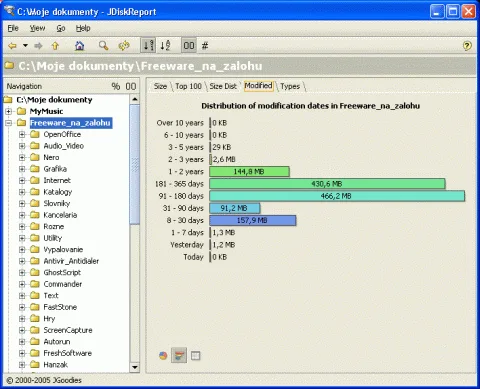This screenshot has height=389, width=480.
Task: Select the Text folder
Action: pos(51,295)
